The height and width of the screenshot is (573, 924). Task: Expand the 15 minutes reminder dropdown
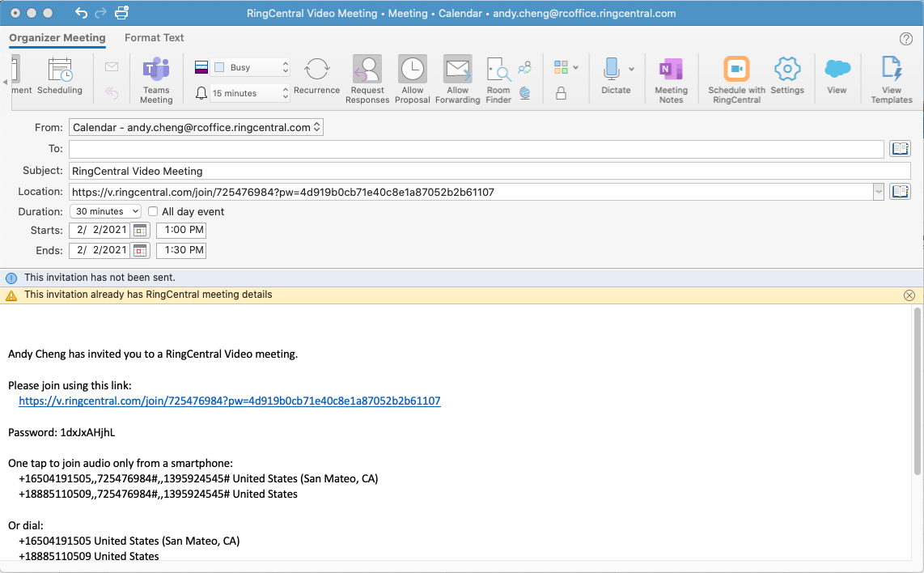(x=250, y=94)
